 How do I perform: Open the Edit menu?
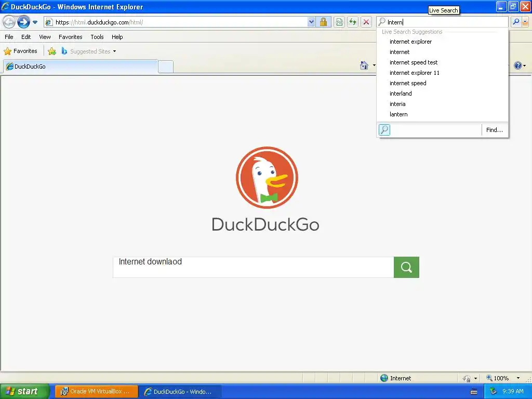26,37
